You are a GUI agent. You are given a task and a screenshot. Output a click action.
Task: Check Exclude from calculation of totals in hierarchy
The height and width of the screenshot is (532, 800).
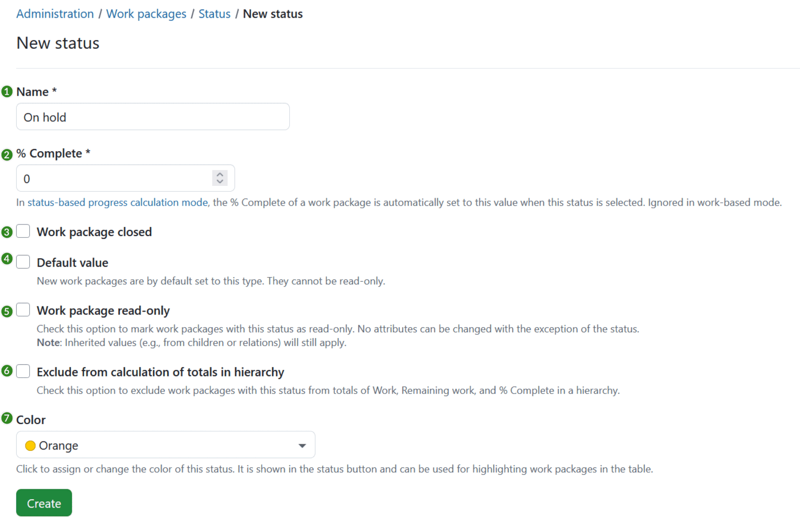coord(23,371)
